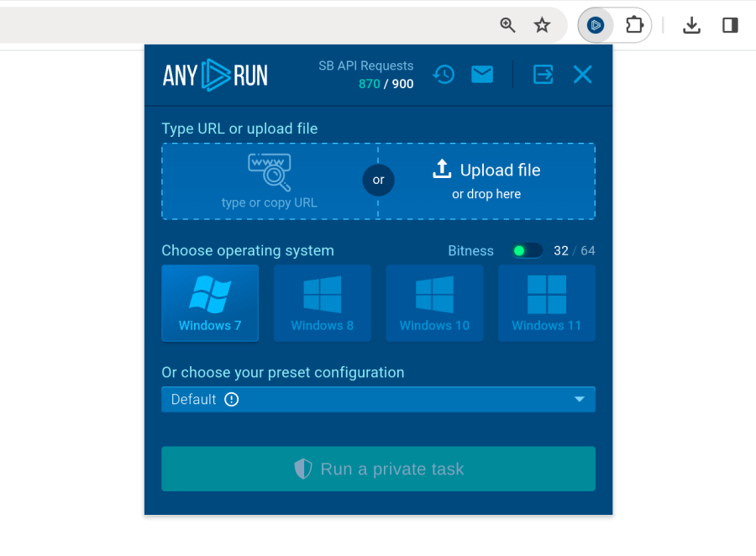Open the browser extensions puzzle icon
This screenshot has width=756, height=556.
(x=634, y=24)
